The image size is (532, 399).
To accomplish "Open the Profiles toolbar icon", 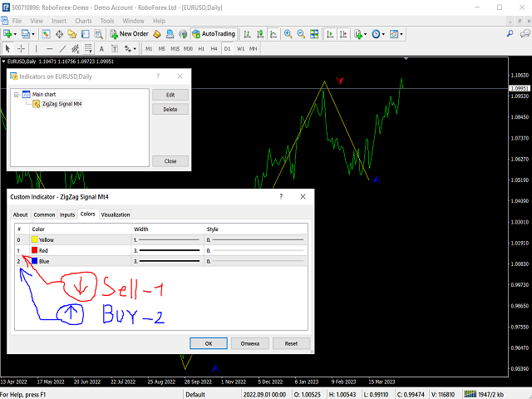I will 26,34.
